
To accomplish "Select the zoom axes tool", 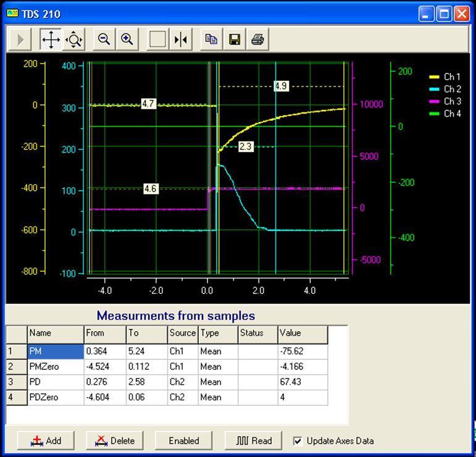I will tap(73, 40).
